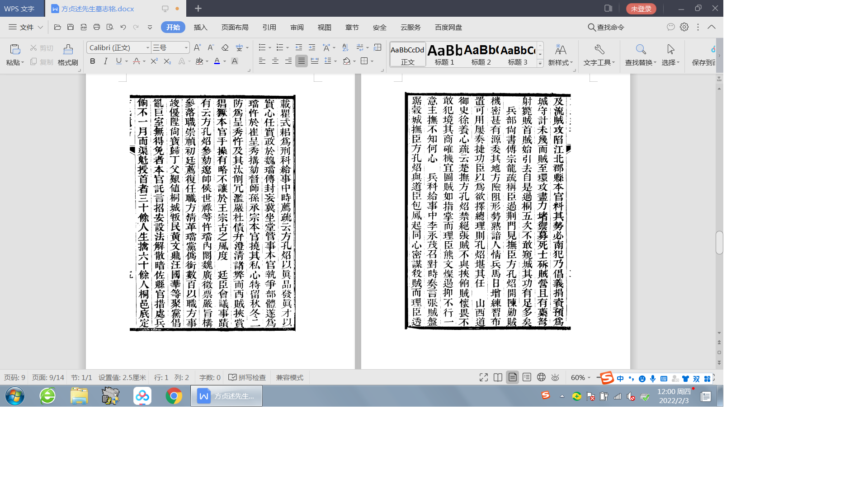Click the sort icon

pos(345,47)
